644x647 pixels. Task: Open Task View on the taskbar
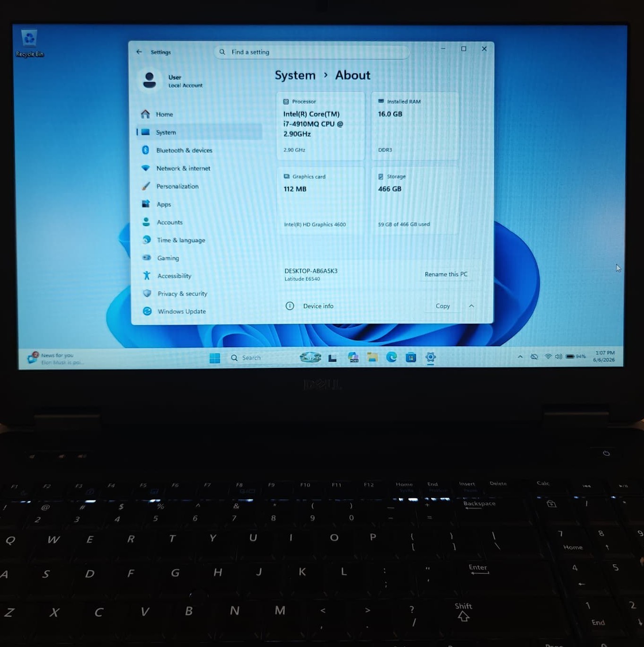pyautogui.click(x=333, y=358)
